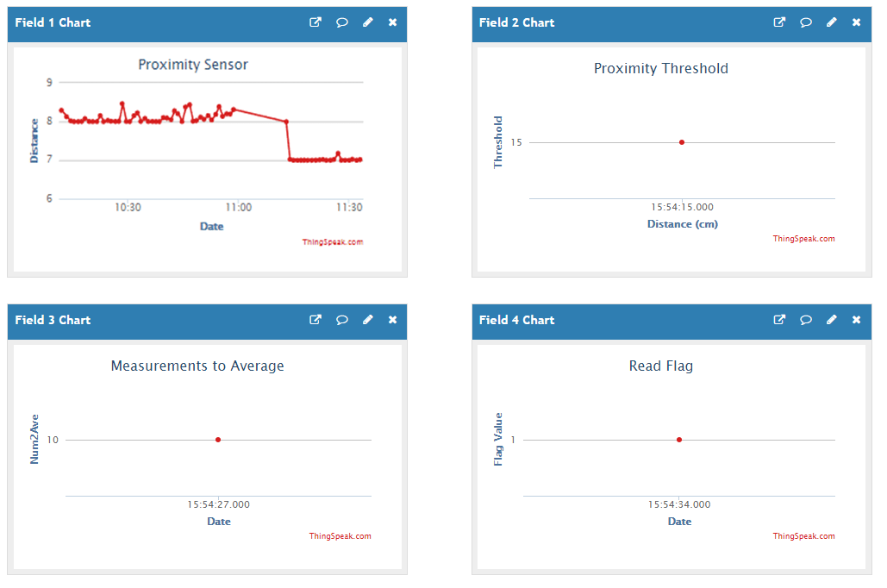Edit Field 4 Chart settings

tap(832, 320)
